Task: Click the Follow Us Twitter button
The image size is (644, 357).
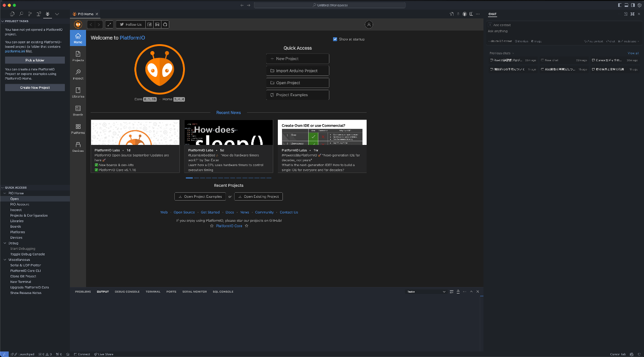Action: tap(131, 24)
